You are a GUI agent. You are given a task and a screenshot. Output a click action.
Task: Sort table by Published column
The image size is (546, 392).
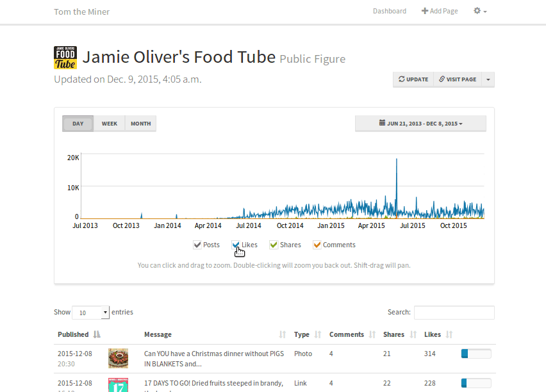(97, 334)
